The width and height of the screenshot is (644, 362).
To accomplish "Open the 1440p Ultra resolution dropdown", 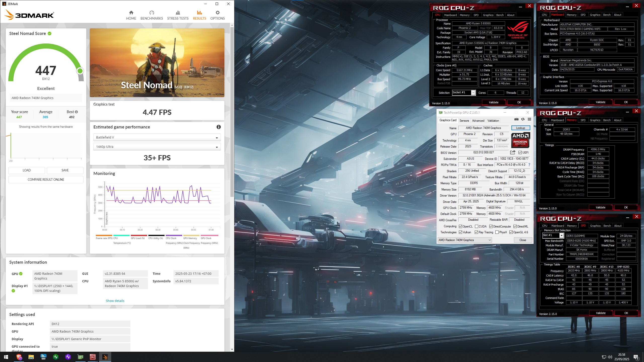I will [157, 147].
